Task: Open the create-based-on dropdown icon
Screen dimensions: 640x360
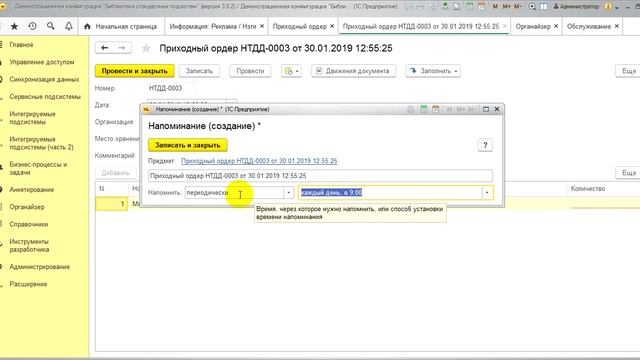Action: coord(291,71)
